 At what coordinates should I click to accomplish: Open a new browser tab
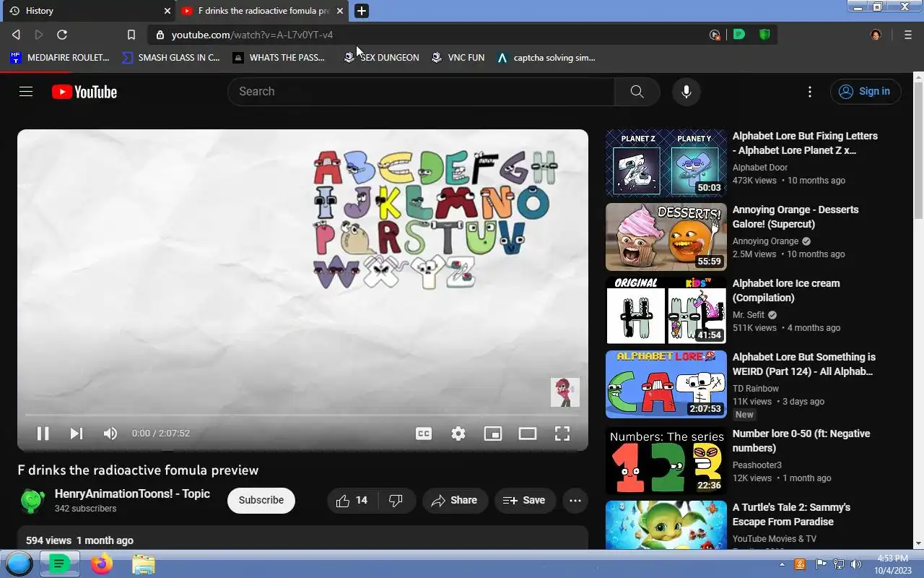(362, 11)
